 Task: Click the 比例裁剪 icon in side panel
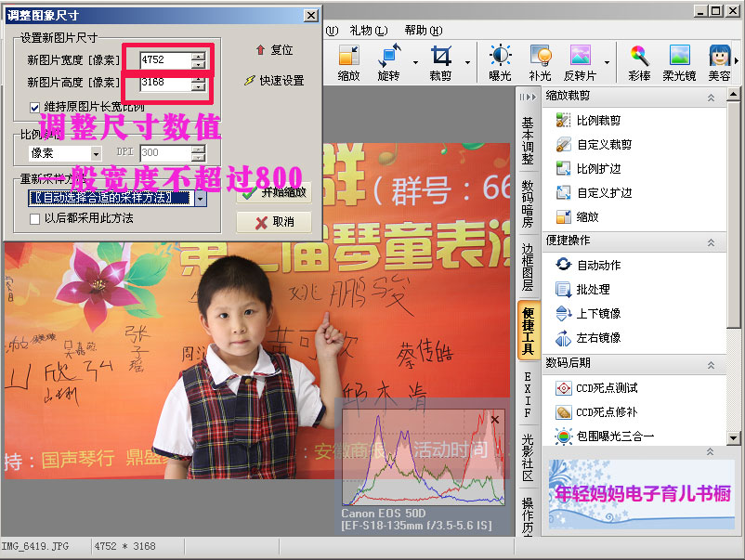point(564,120)
